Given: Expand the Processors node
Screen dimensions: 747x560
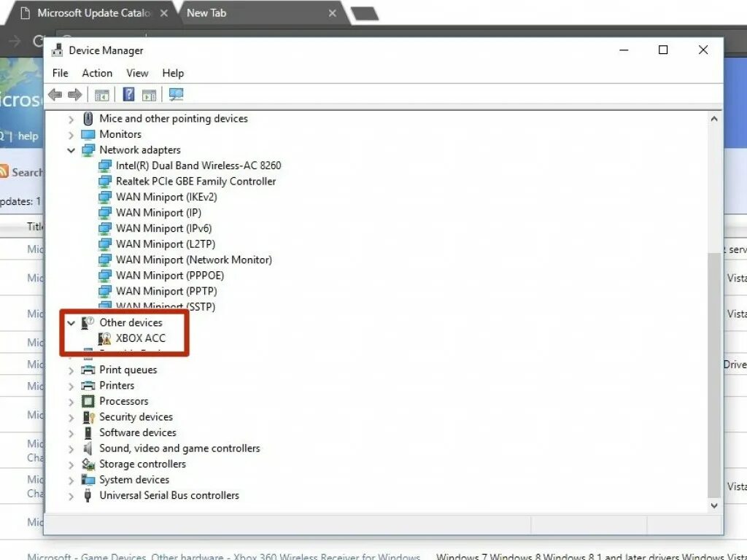Looking at the screenshot, I should tap(71, 402).
